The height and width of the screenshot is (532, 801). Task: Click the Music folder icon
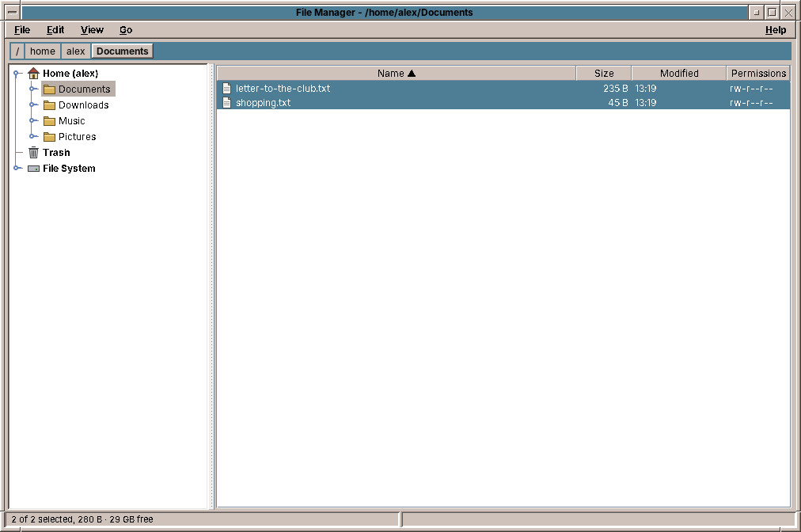(50, 121)
